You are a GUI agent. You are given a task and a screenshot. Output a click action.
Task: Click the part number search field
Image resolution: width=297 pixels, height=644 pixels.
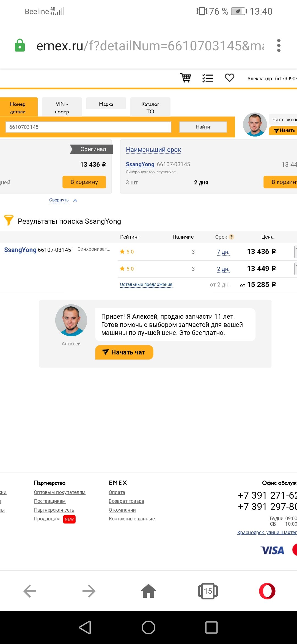[88, 127]
